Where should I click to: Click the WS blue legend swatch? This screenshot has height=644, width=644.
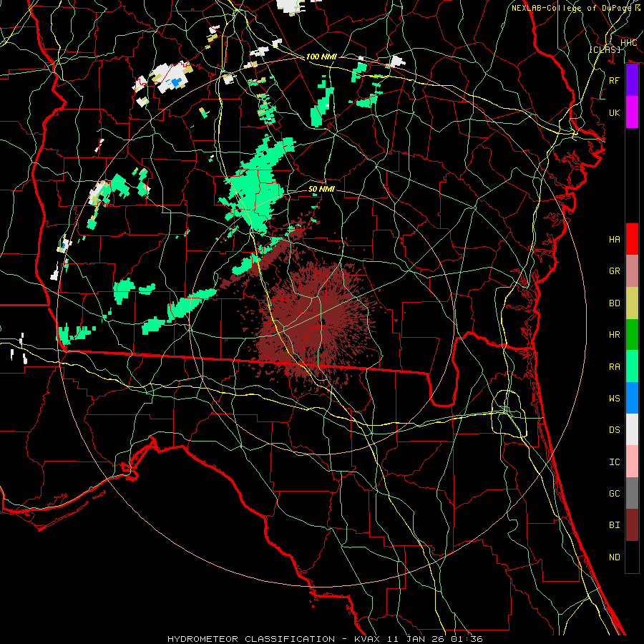pos(632,398)
